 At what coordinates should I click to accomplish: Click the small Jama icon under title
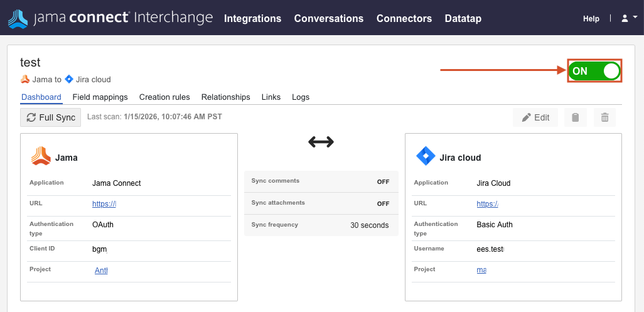[25, 79]
